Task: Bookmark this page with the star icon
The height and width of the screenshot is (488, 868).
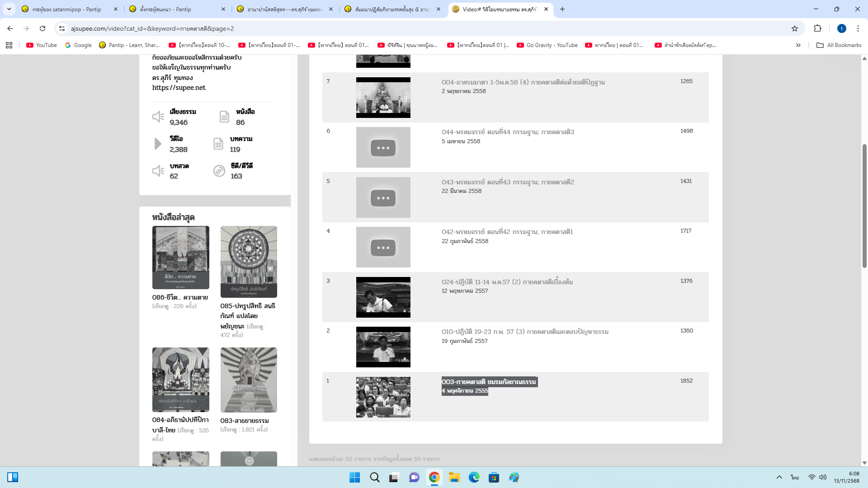Action: [795, 28]
